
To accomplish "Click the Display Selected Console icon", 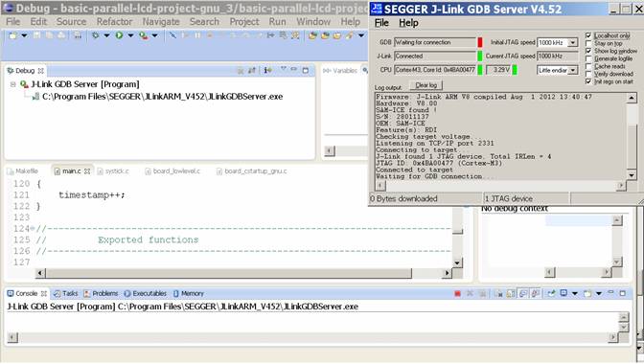I will 563,293.
